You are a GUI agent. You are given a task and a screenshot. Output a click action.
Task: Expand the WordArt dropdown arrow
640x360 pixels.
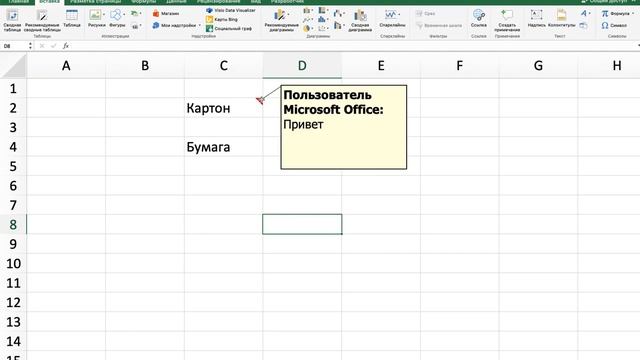click(x=590, y=13)
